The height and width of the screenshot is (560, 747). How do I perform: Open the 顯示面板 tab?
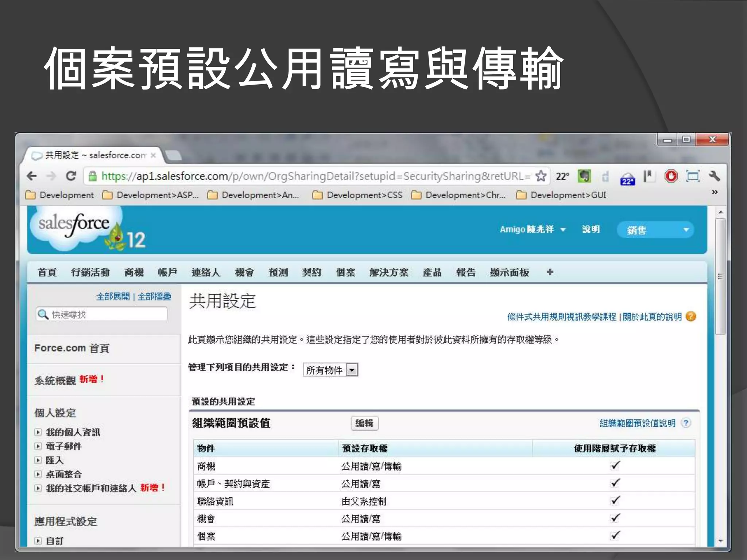(x=509, y=272)
